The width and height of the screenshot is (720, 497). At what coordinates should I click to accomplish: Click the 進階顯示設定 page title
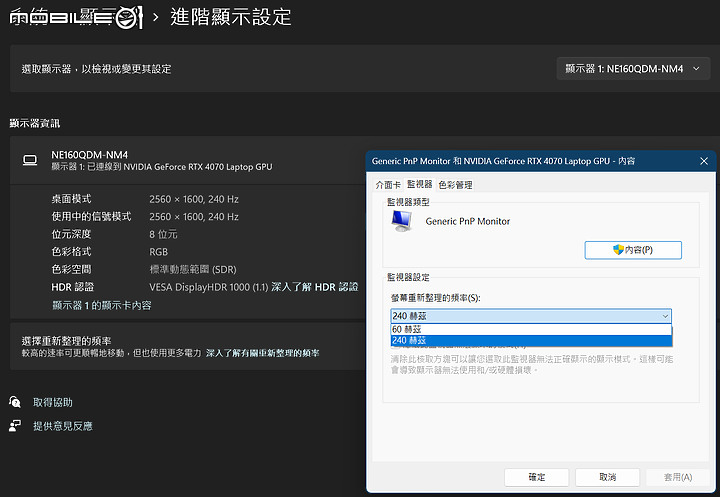tap(231, 17)
